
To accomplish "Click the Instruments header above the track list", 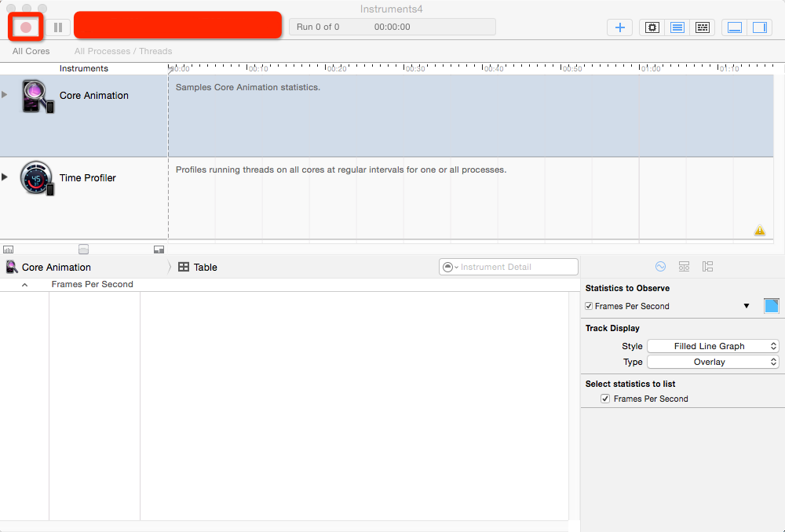I will 84,68.
